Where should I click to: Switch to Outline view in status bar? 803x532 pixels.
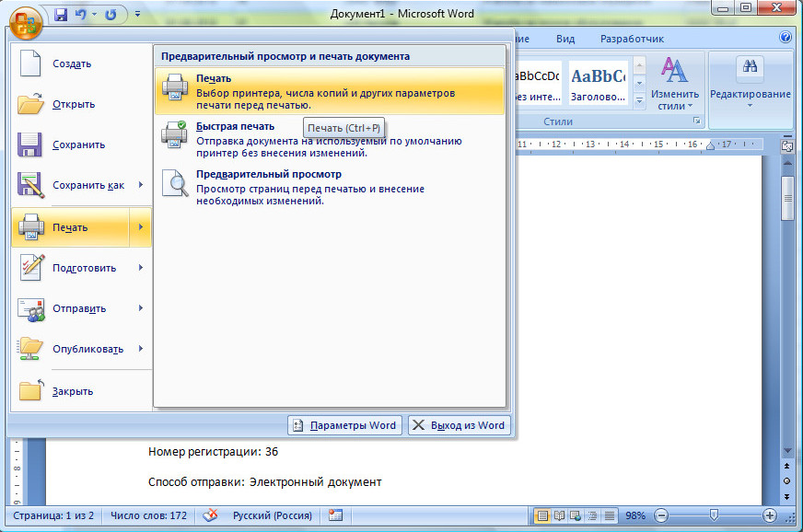point(592,515)
